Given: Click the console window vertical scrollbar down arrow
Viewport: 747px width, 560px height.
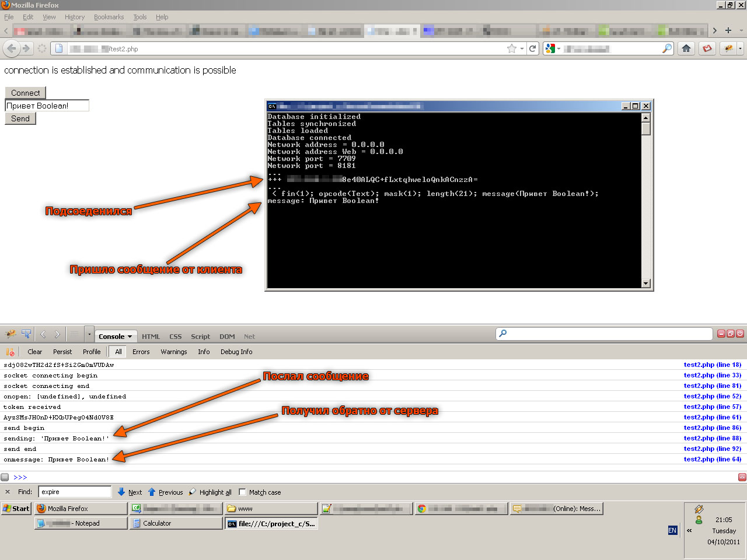Looking at the screenshot, I should (x=645, y=283).
